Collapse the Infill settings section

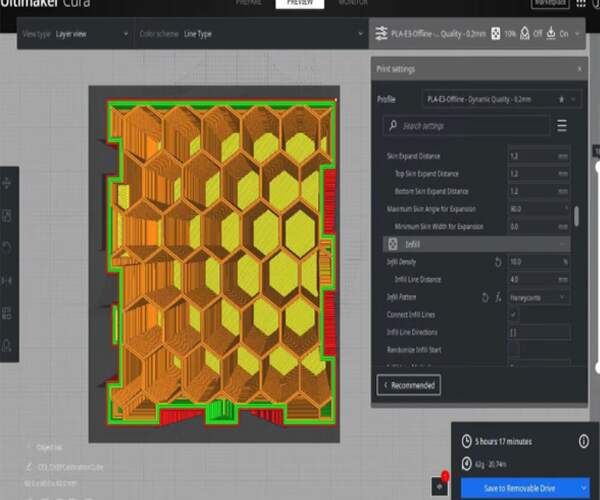click(476, 244)
